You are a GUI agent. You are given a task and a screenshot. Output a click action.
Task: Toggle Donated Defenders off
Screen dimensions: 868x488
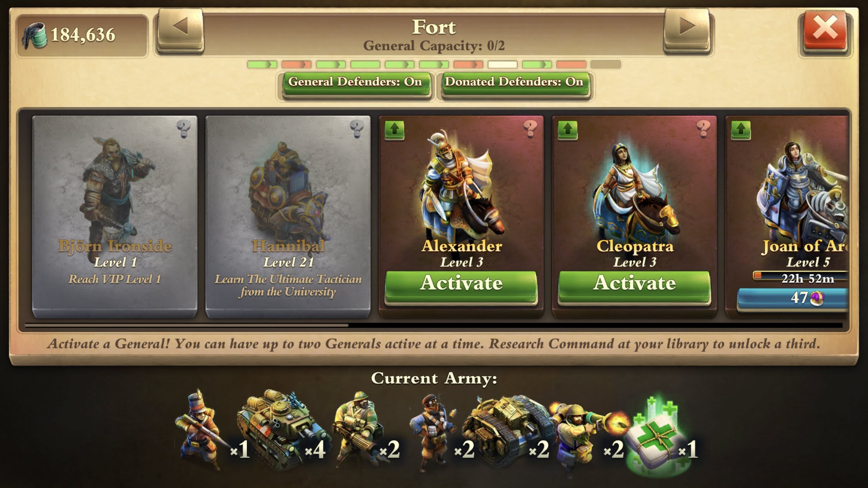[515, 84]
